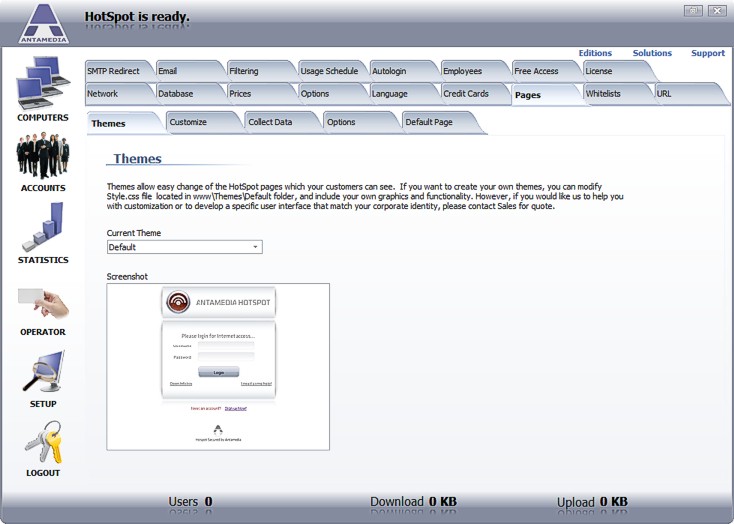This screenshot has height=524, width=734.
Task: Open the Employees tab
Action: pyautogui.click(x=473, y=71)
